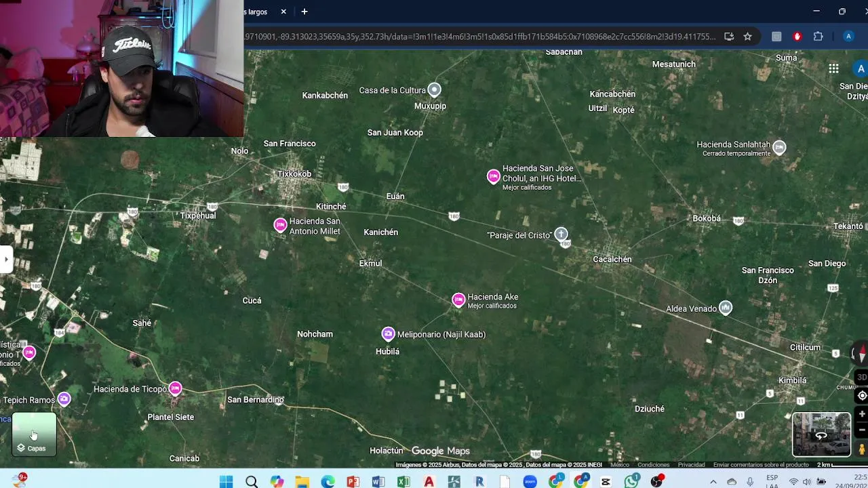The image size is (868, 488).
Task: Show hidden system tray icons chevron
Action: (x=713, y=482)
